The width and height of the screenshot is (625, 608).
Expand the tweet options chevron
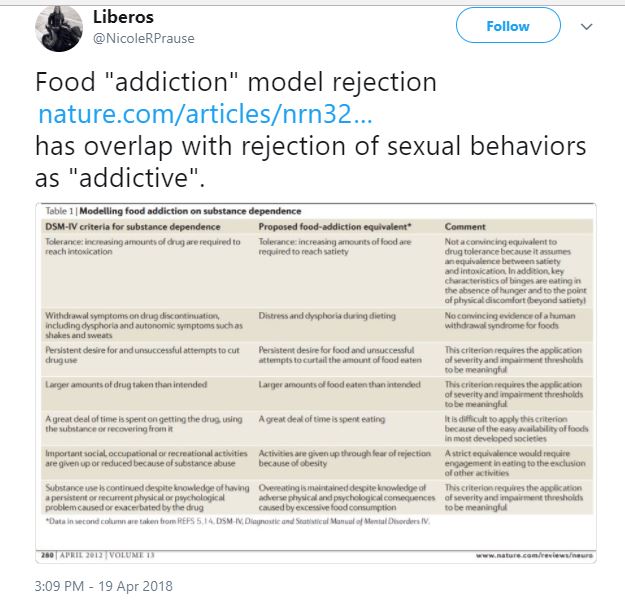[586, 27]
